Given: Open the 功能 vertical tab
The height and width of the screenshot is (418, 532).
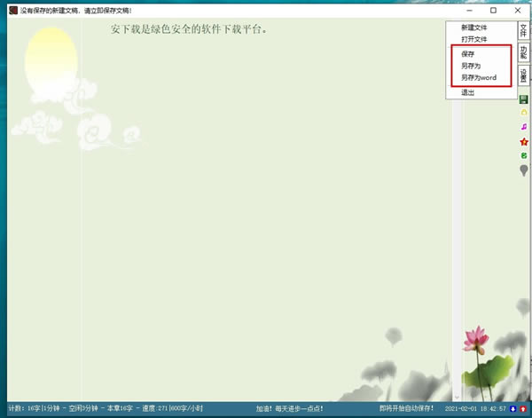Looking at the screenshot, I should pos(523,52).
